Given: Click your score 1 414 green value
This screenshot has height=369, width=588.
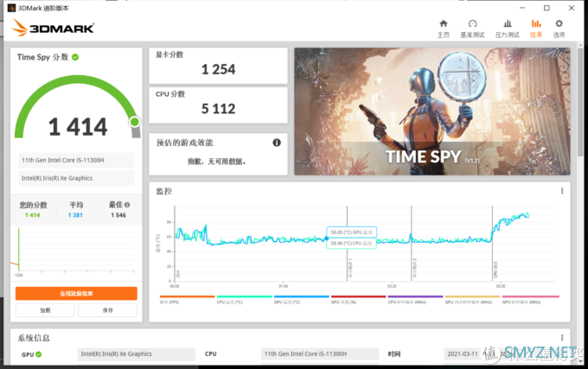Looking at the screenshot, I should (x=33, y=215).
